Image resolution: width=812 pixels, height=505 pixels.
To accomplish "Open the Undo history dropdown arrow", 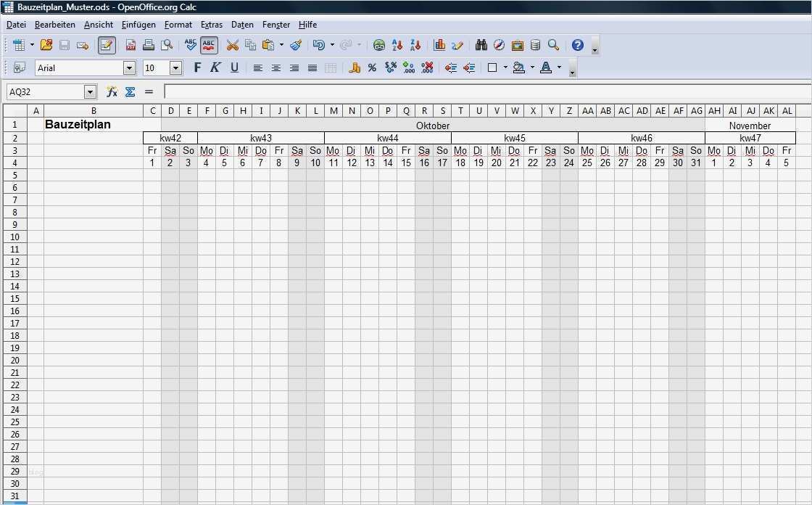I will click(333, 45).
